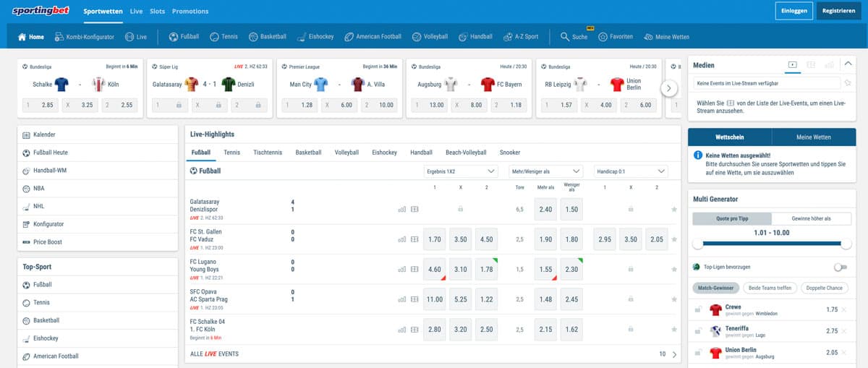This screenshot has height=368, width=868.
Task: Select Doppelte Chance filter chip
Action: pos(826,288)
